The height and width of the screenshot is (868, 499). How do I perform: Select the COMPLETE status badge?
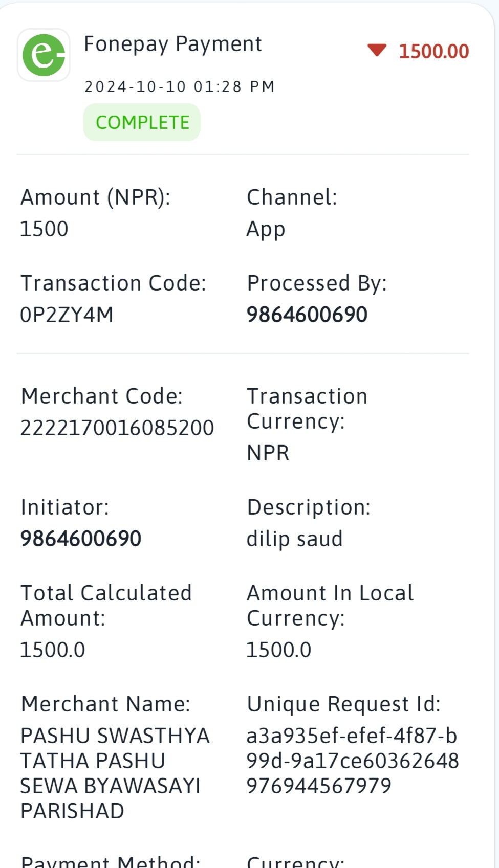click(x=142, y=122)
